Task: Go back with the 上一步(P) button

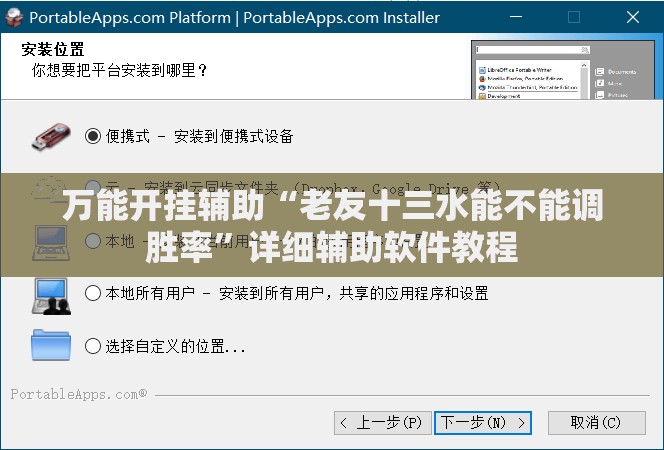Action: click(x=383, y=422)
